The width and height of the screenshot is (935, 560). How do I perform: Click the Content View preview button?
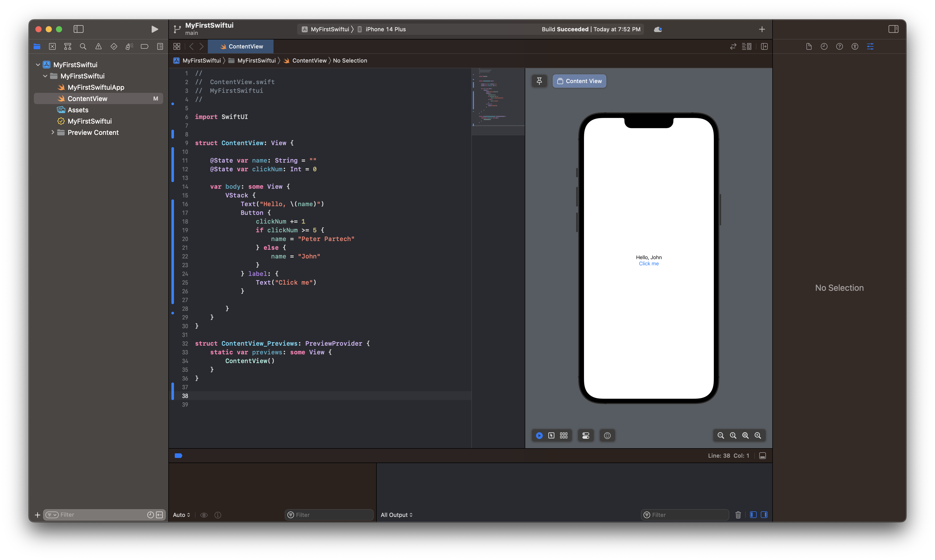click(x=579, y=81)
